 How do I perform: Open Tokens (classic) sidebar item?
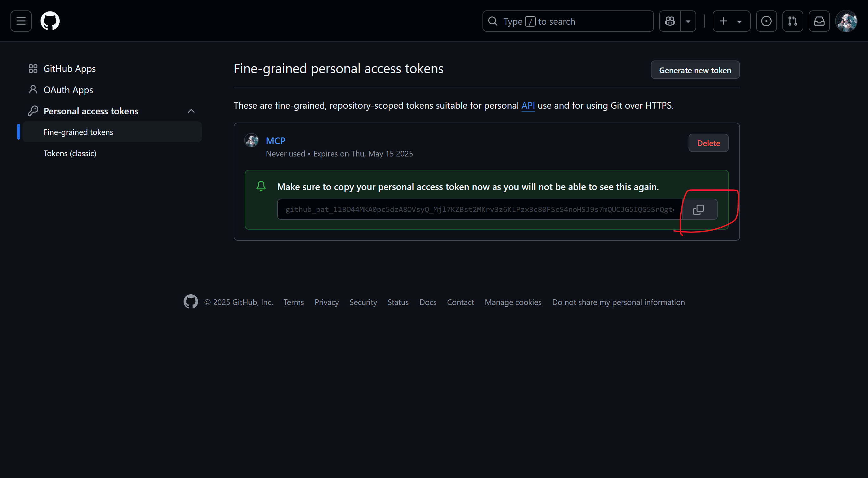click(70, 154)
